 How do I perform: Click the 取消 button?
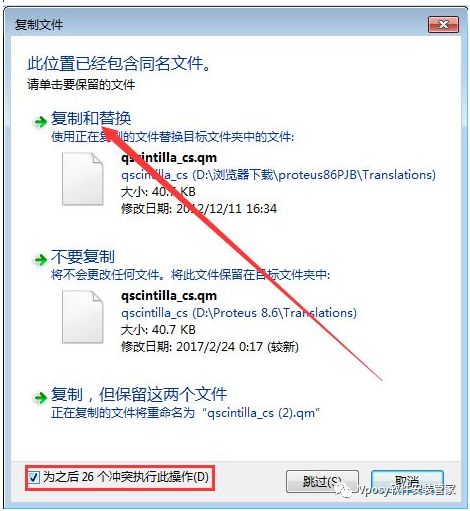pyautogui.click(x=407, y=482)
